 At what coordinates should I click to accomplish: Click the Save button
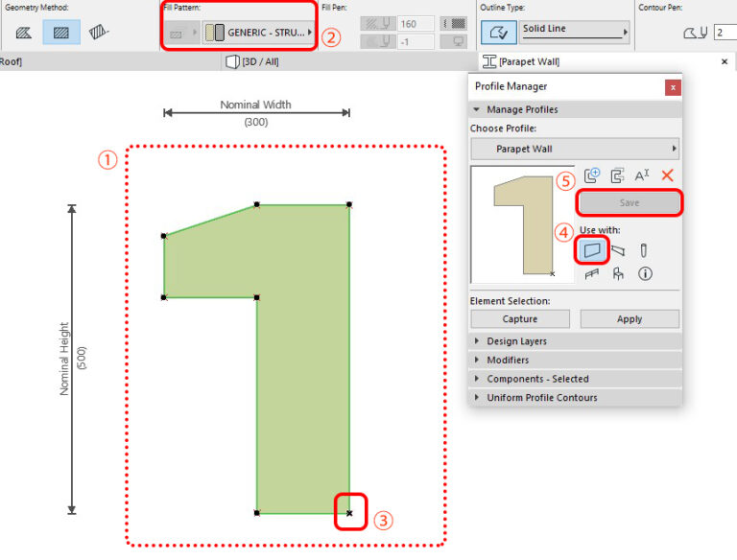[629, 202]
